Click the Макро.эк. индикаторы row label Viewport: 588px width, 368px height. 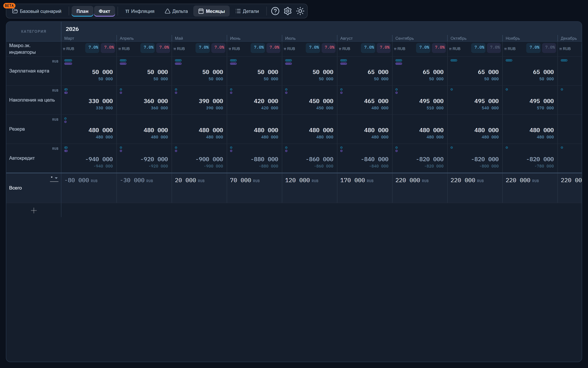(x=22, y=49)
